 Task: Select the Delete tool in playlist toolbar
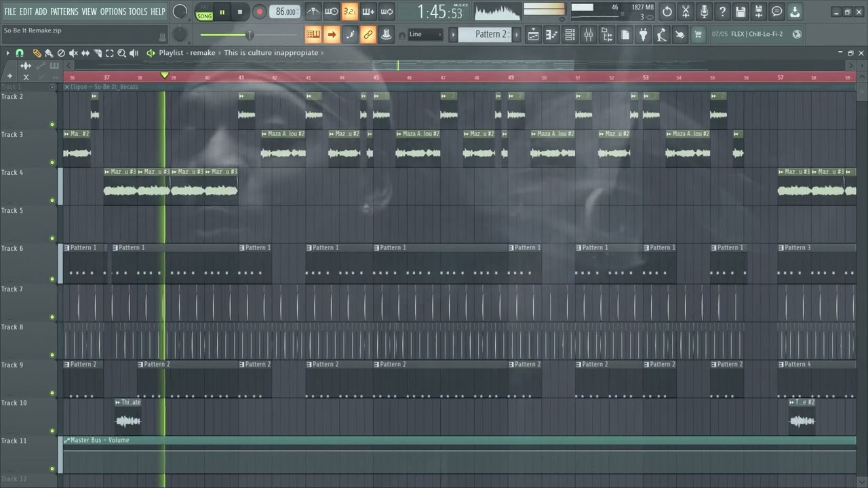pyautogui.click(x=61, y=53)
